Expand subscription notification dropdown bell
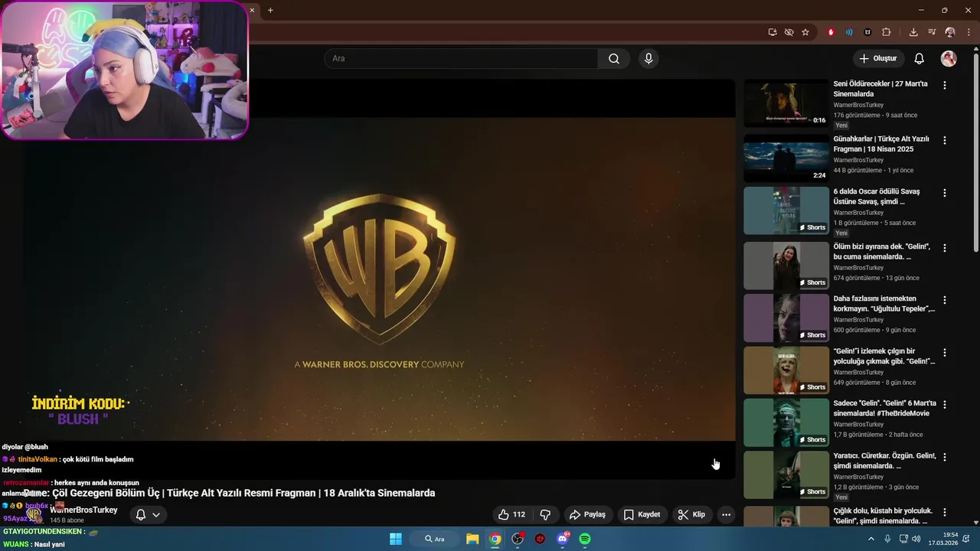The height and width of the screenshot is (551, 980). [148, 515]
